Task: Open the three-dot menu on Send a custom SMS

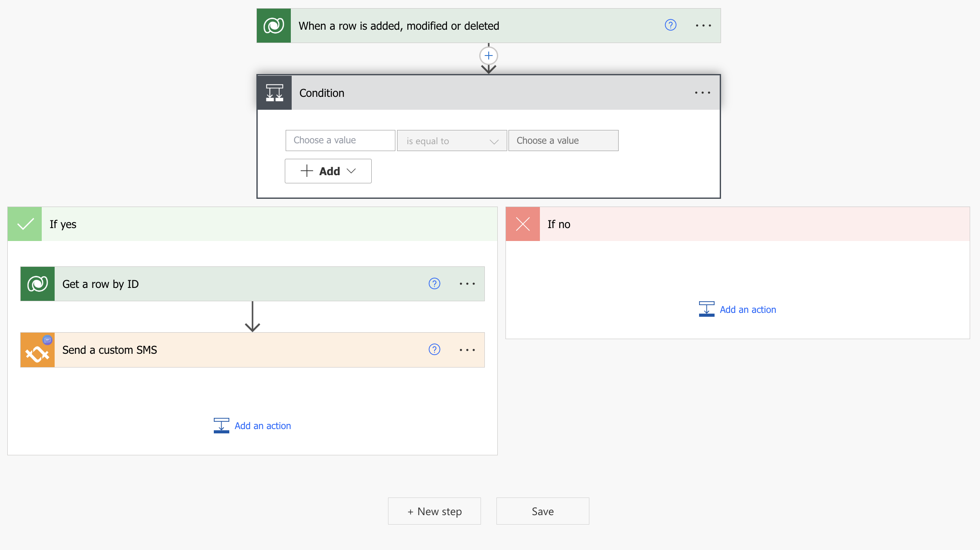Action: click(x=467, y=349)
